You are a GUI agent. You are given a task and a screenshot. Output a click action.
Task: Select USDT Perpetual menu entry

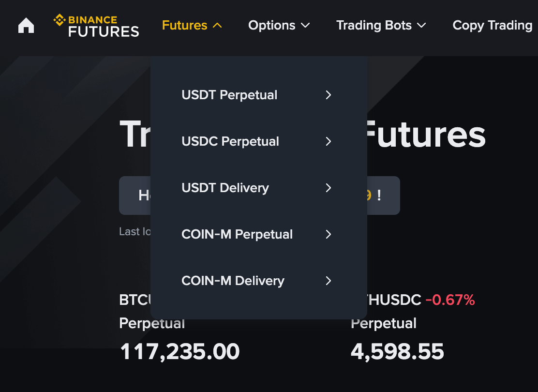pyautogui.click(x=229, y=95)
